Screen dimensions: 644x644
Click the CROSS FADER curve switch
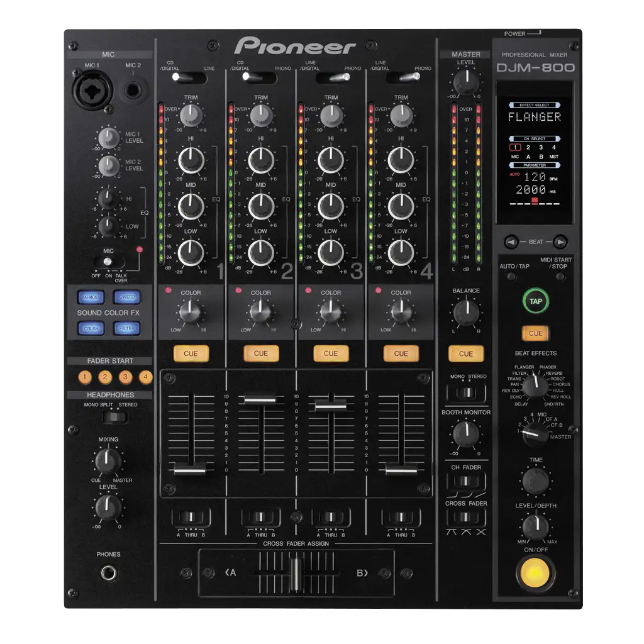[x=466, y=517]
